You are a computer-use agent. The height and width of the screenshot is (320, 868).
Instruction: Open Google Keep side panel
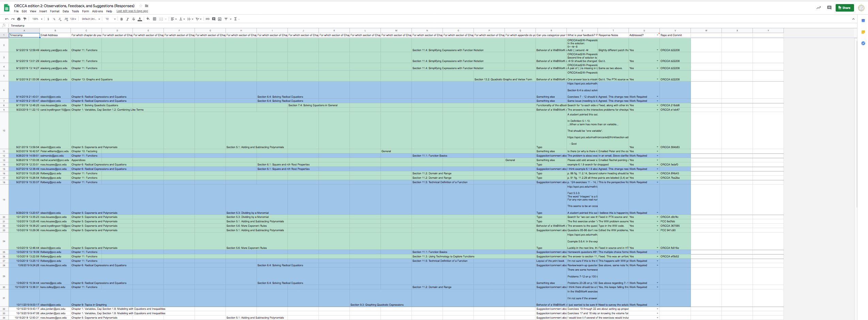863,32
